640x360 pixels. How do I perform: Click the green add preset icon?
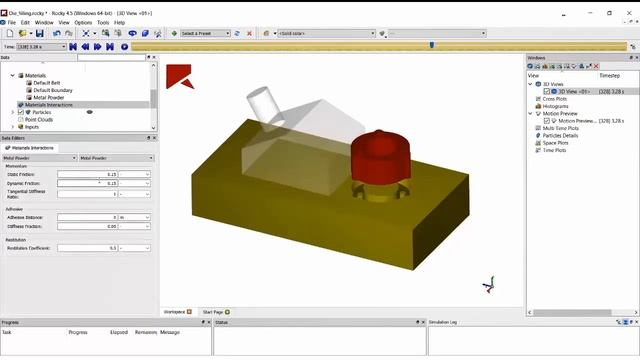pyautogui.click(x=174, y=33)
